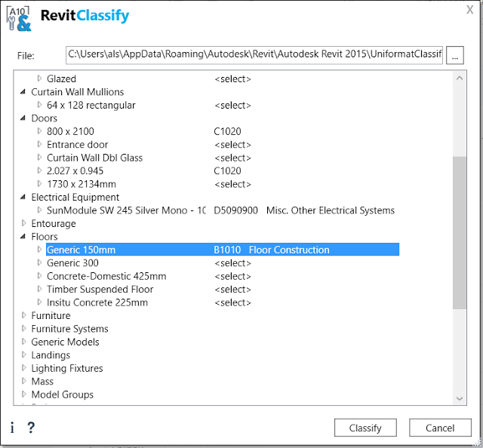The height and width of the screenshot is (448, 483).
Task: Expand the Furniture category
Action: [x=23, y=315]
